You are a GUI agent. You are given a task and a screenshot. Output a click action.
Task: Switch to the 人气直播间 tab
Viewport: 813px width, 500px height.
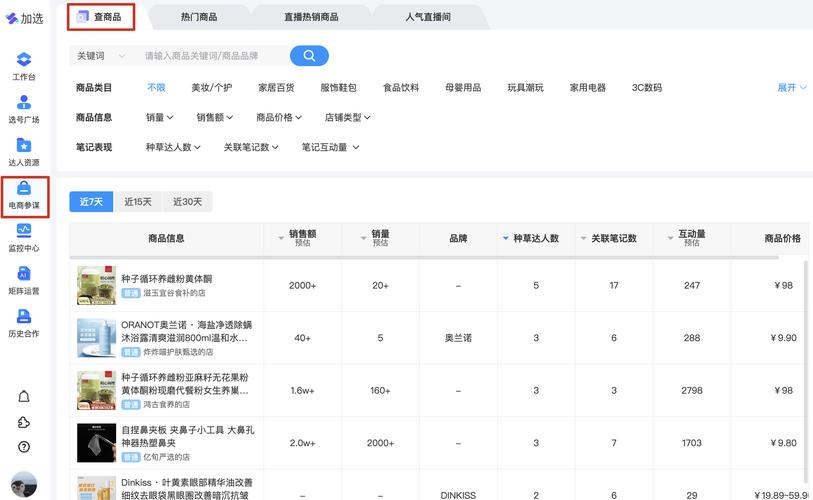click(427, 17)
